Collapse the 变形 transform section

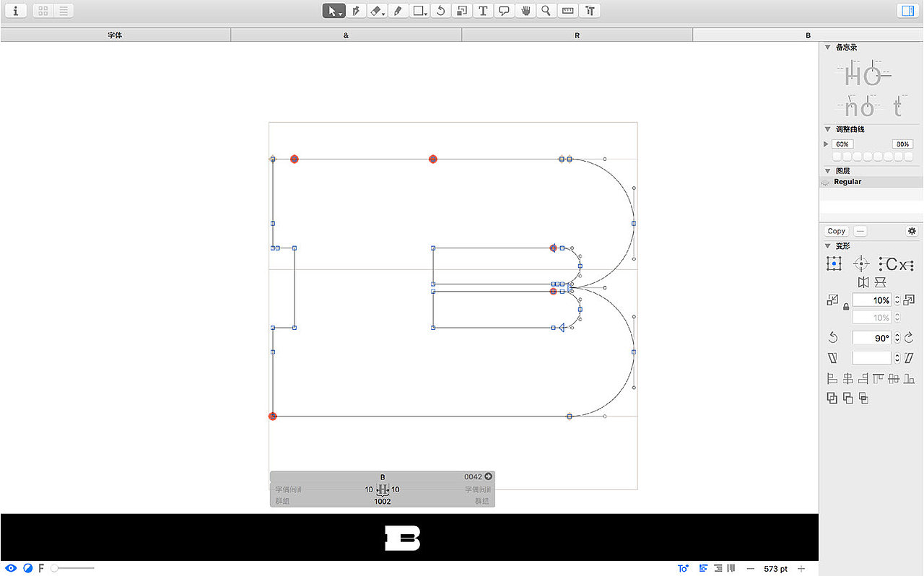[828, 246]
